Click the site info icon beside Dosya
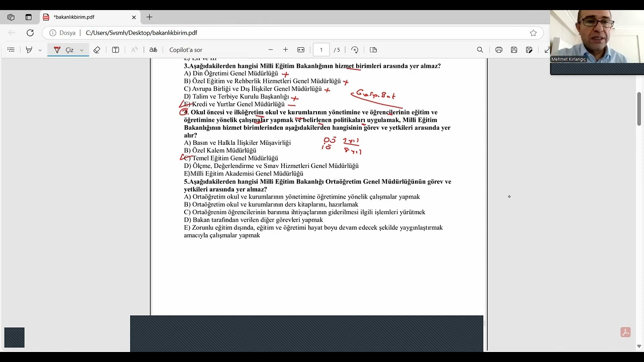 53,33
